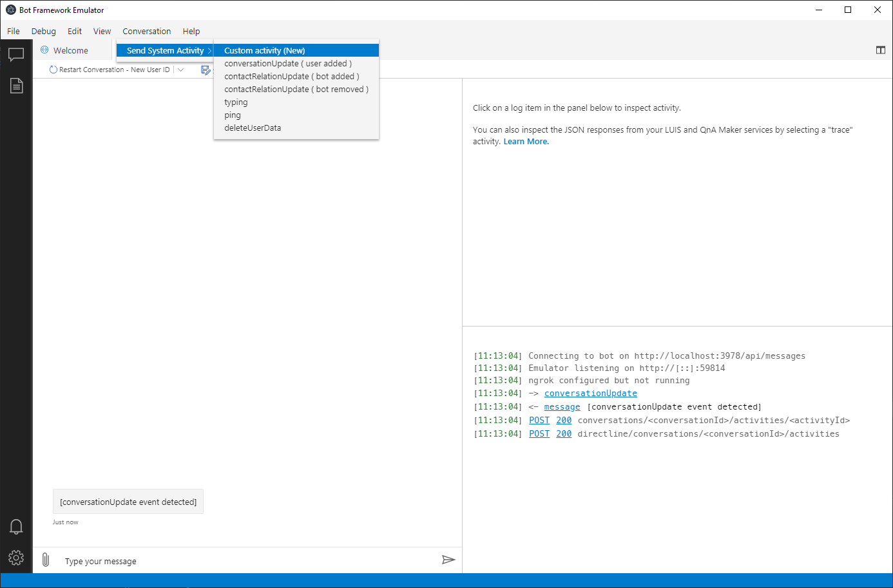Open the Resources document icon in the sidebar
The height and width of the screenshot is (588, 893).
[16, 86]
